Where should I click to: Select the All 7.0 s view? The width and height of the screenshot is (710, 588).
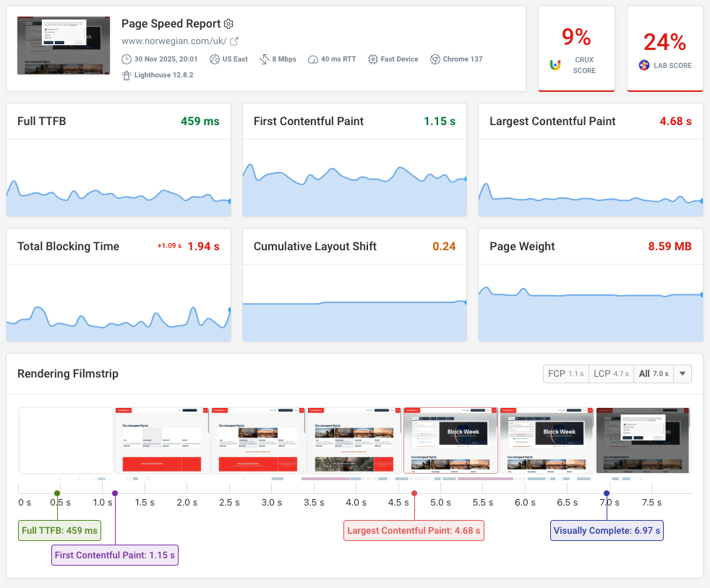coord(655,373)
